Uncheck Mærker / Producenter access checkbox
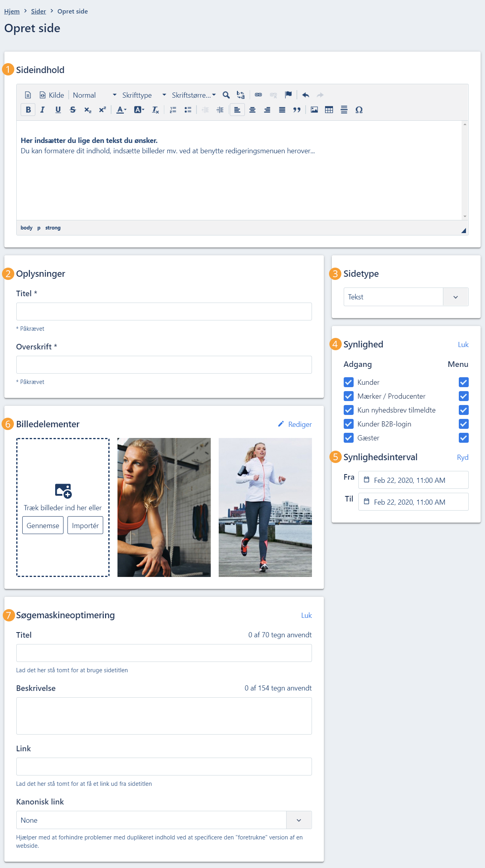 (x=348, y=396)
